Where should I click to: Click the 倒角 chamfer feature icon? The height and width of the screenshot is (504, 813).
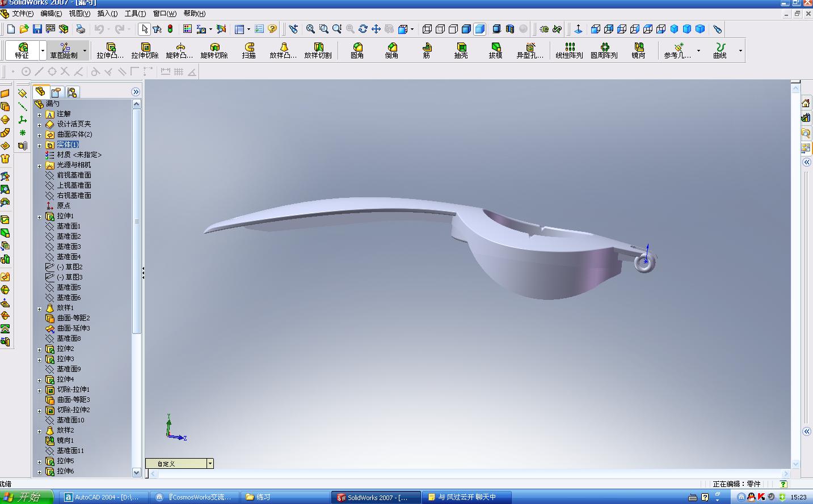pos(391,50)
